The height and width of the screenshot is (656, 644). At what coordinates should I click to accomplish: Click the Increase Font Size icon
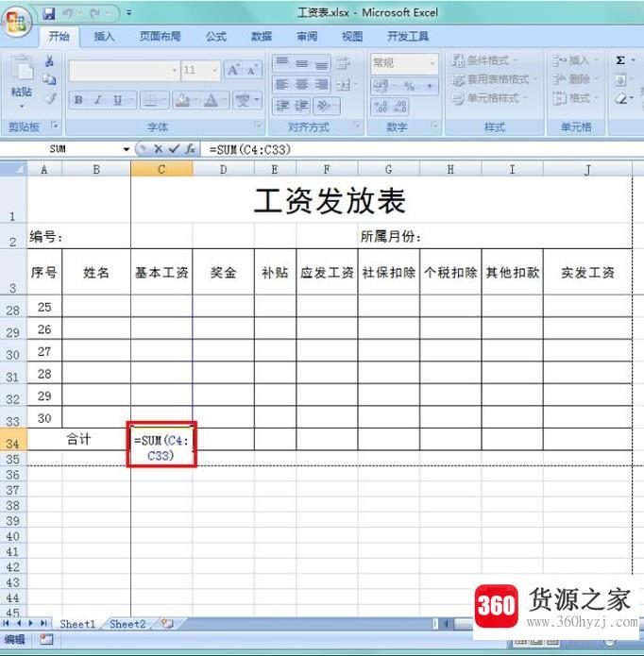pos(233,70)
